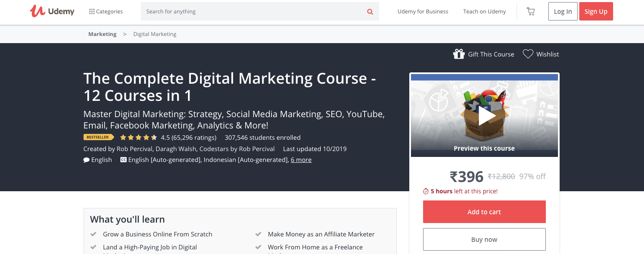Open the Log In page
The image size is (644, 254).
click(x=563, y=11)
